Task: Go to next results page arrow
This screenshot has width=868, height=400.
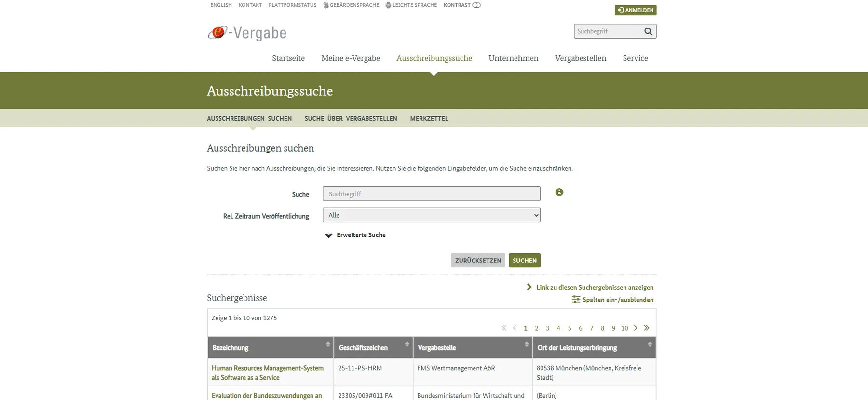Action: (x=636, y=328)
